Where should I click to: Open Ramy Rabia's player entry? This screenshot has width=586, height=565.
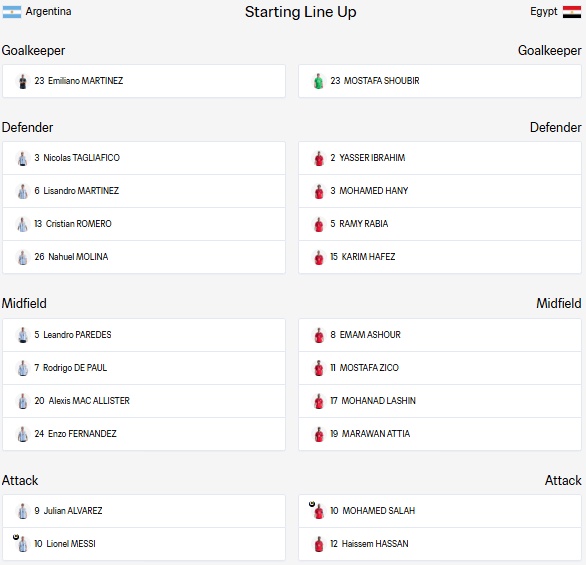[x=440, y=224]
